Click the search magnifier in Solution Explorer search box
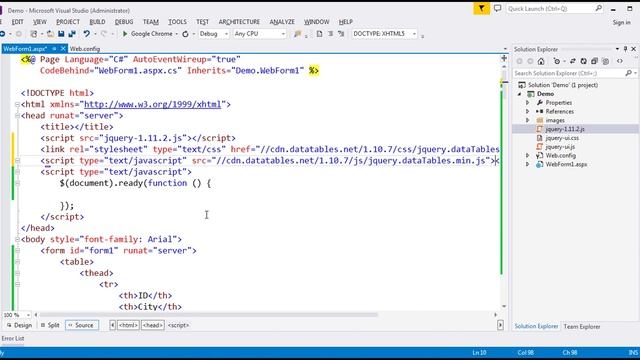The image size is (640, 360). 629,73
